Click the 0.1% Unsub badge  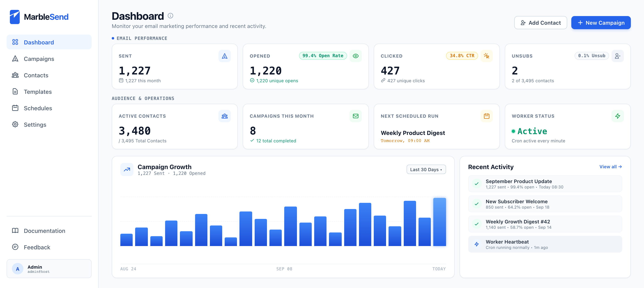tap(591, 56)
